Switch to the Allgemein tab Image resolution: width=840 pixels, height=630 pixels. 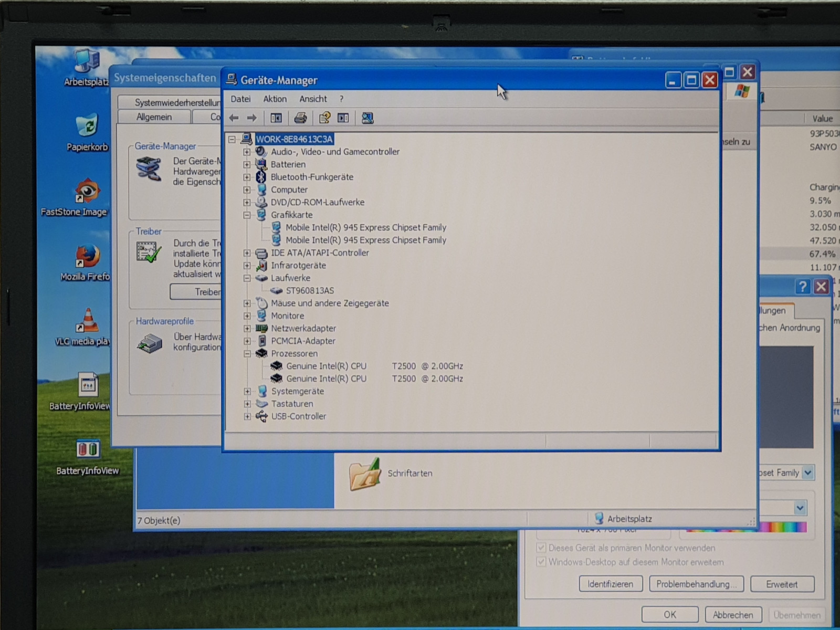point(154,117)
